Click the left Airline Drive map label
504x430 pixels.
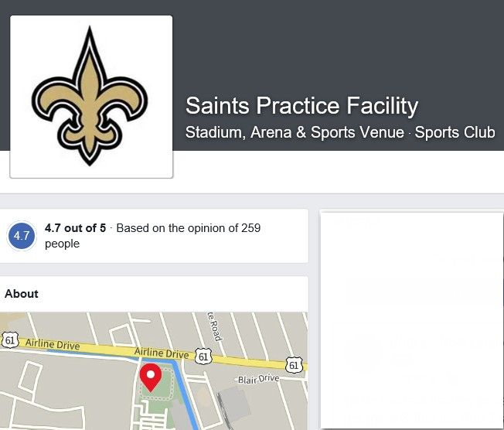[x=53, y=344]
